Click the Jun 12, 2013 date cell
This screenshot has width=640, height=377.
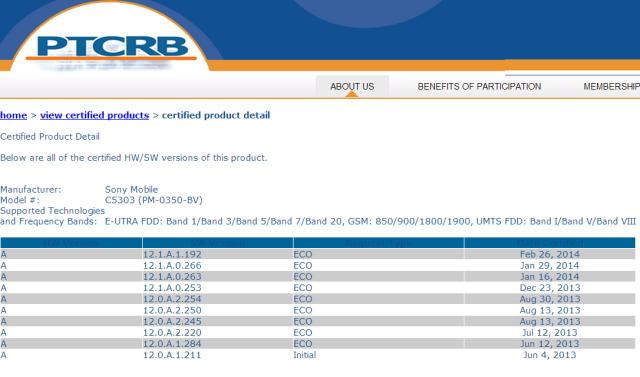549,344
